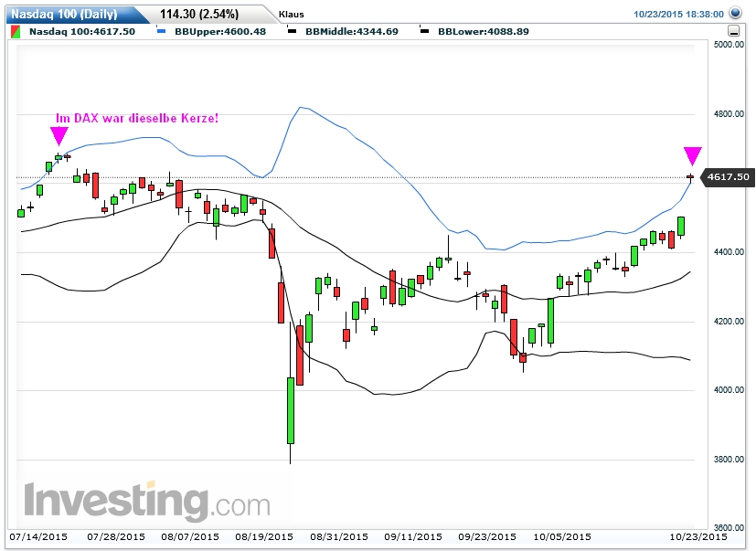Click the 09/23/2015 date label
Viewport: 756px width, 551px height.
tap(487, 537)
